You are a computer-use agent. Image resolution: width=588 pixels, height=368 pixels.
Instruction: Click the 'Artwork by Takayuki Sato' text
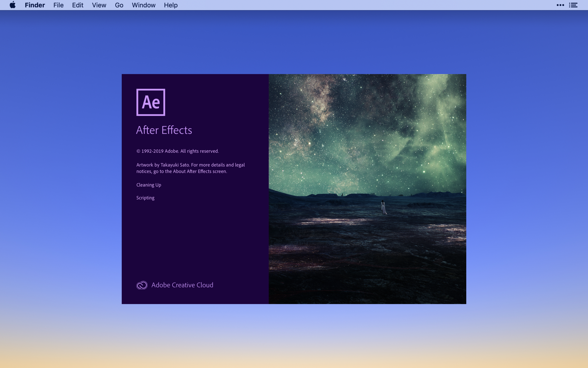click(x=191, y=168)
